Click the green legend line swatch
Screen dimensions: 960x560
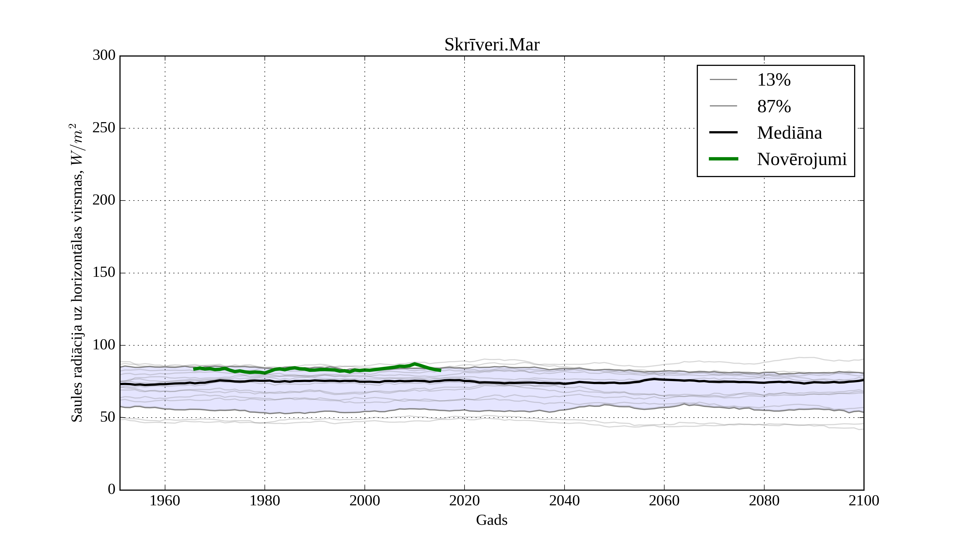[723, 159]
